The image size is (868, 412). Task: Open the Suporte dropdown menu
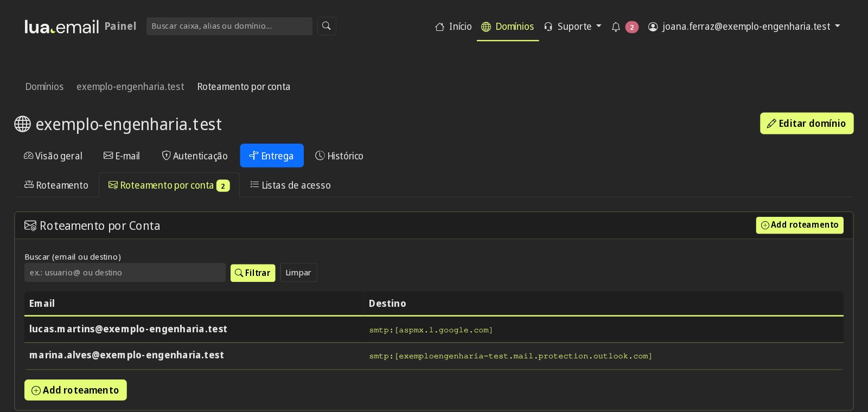pos(573,27)
